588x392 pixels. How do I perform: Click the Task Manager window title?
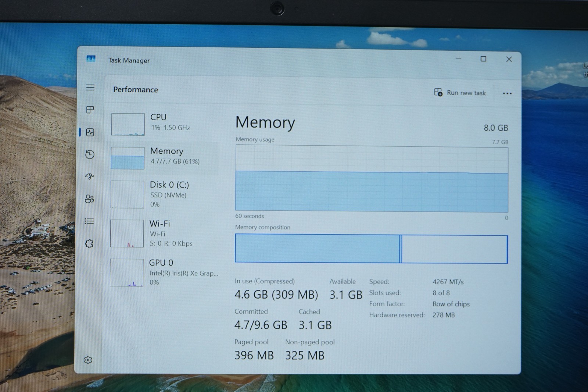coord(129,60)
